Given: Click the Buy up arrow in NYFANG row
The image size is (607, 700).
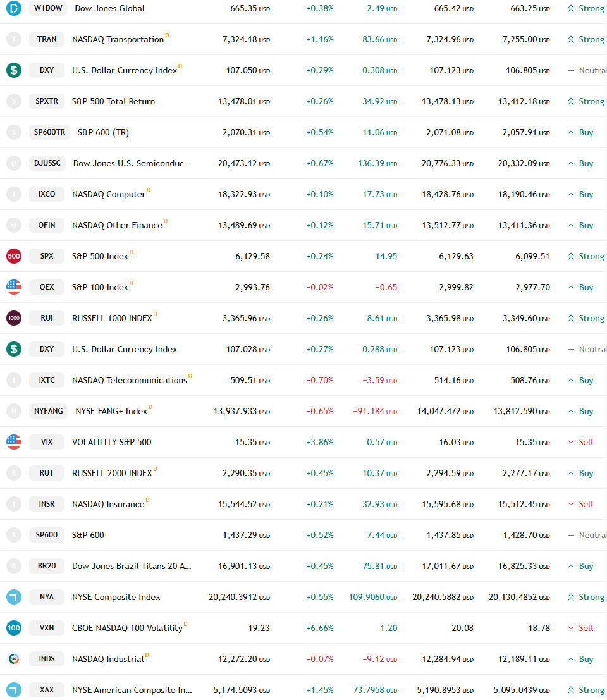Looking at the screenshot, I should point(571,411).
